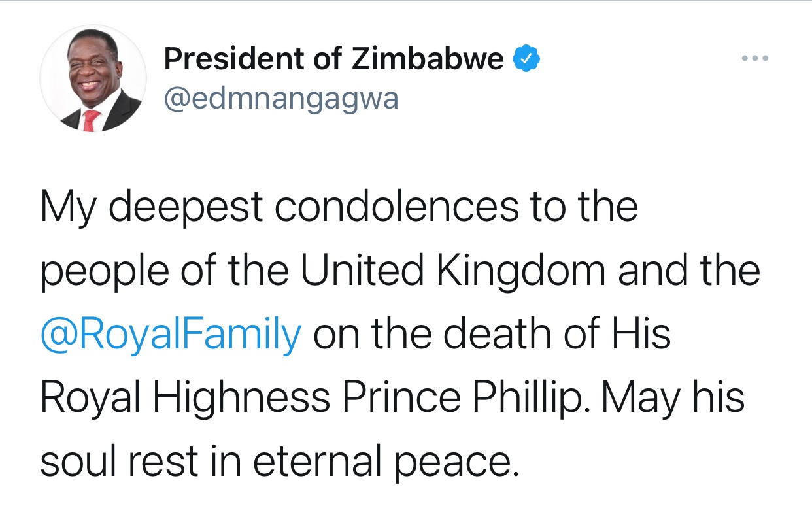Open the @edmnangagwa handle link
812x521 pixels.
coord(280,99)
